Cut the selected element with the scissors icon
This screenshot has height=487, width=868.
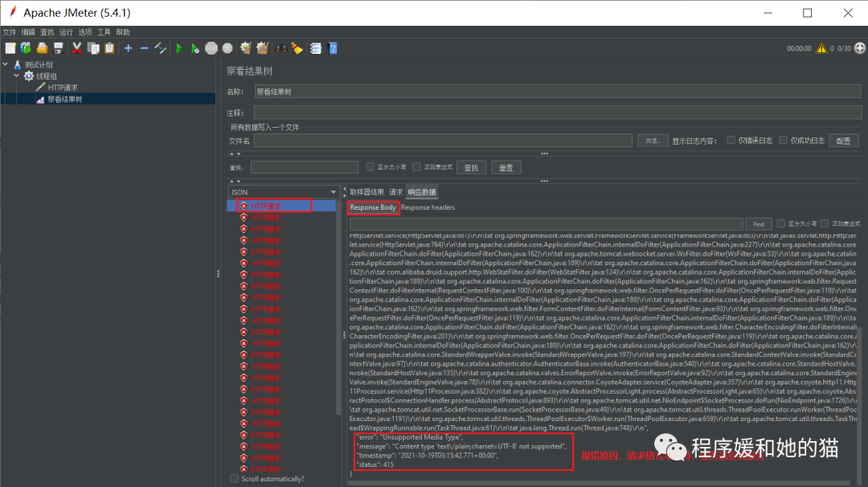(x=77, y=48)
